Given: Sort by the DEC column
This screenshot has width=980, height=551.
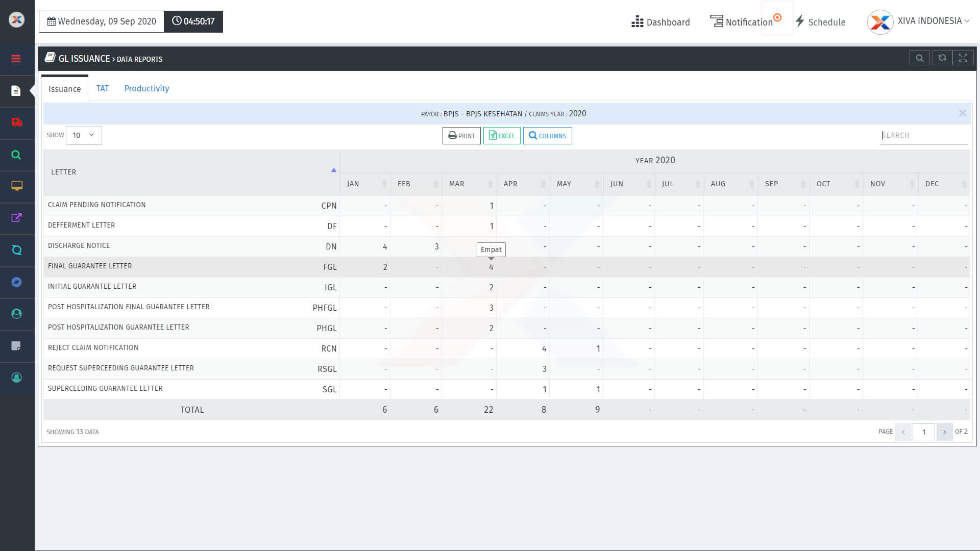Looking at the screenshot, I should 944,184.
